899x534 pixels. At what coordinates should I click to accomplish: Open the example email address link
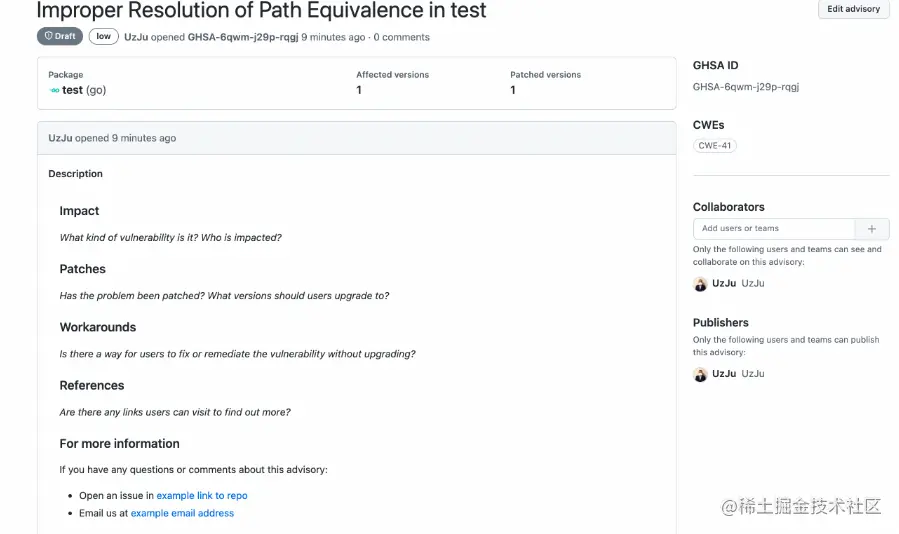(x=182, y=514)
